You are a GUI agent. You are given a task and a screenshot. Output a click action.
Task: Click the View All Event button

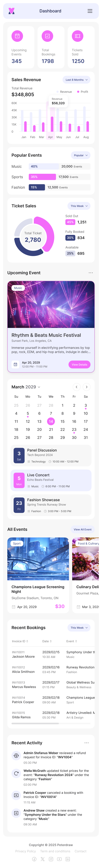pos(82,529)
